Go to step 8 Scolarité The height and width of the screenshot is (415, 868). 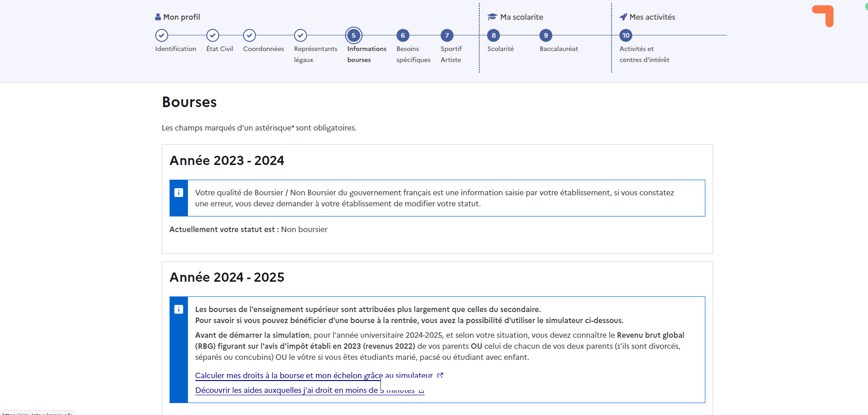click(x=494, y=35)
